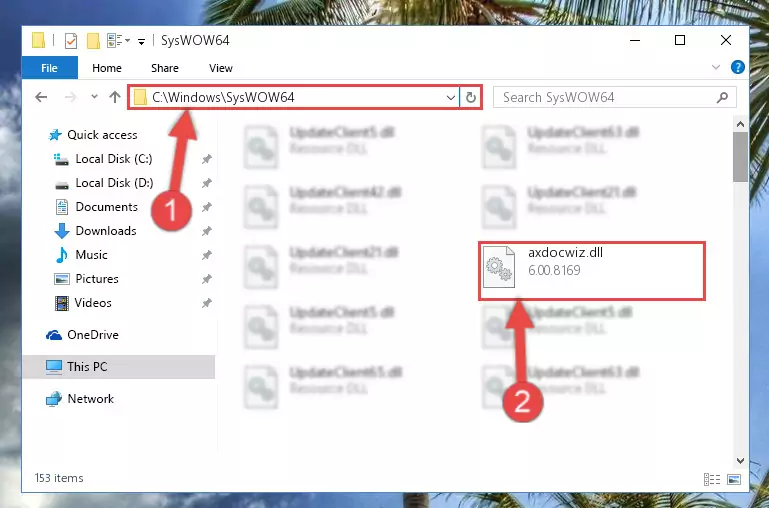Click the pin icon next to Local Disk (C:)

(206, 159)
